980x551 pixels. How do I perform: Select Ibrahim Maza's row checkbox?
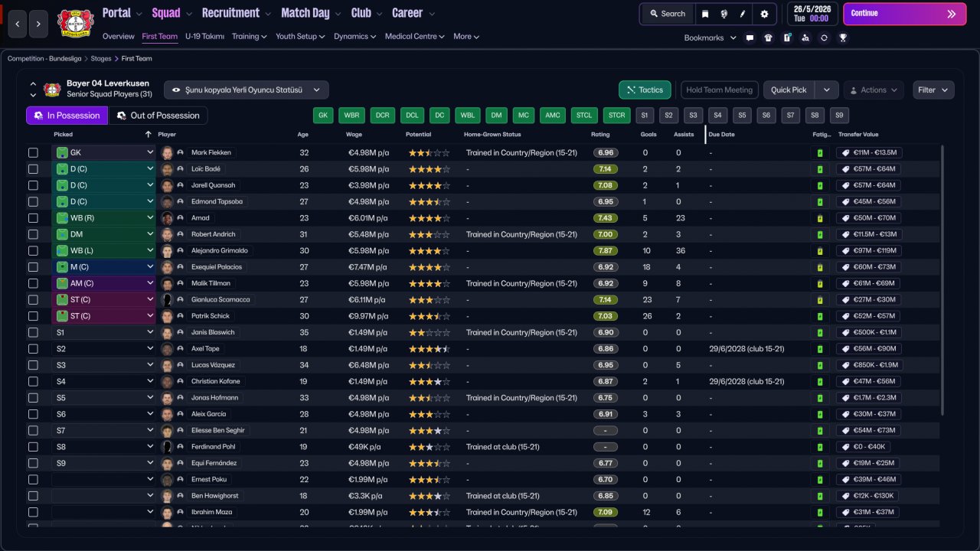pos(33,512)
